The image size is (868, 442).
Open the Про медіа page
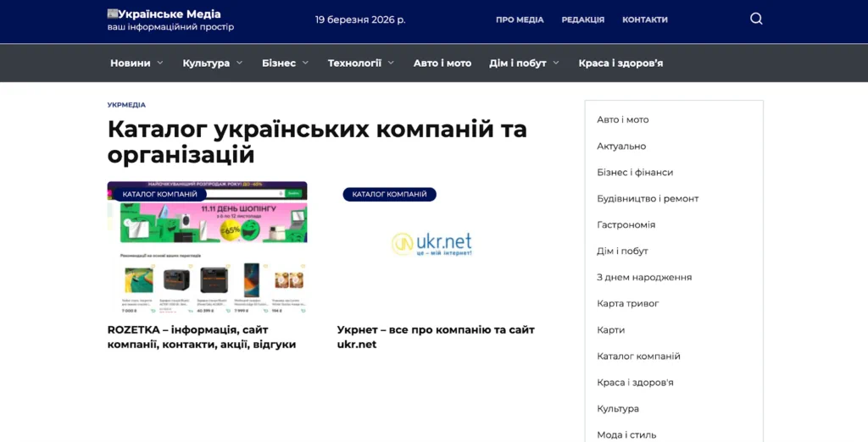tap(520, 19)
